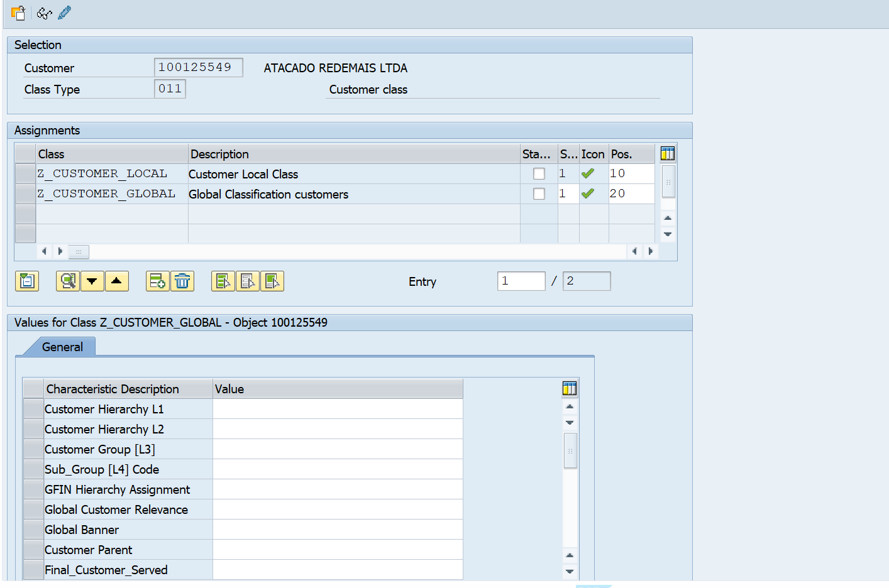Select row marker for Customer Hierarchy L1
Screen dimensions: 889x588
pos(33,409)
